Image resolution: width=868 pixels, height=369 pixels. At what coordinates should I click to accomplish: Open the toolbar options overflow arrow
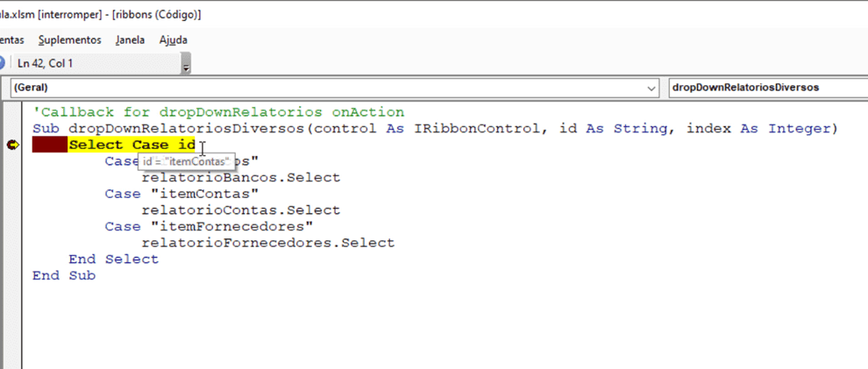click(185, 65)
